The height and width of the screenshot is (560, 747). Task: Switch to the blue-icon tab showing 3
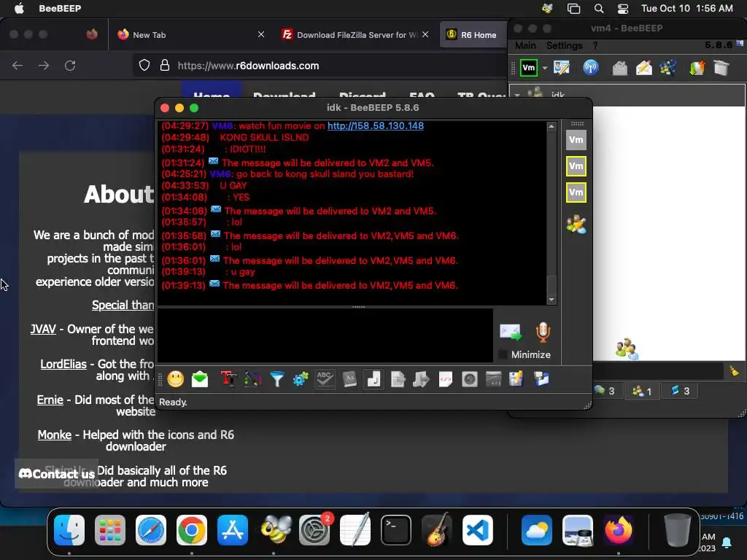(681, 391)
